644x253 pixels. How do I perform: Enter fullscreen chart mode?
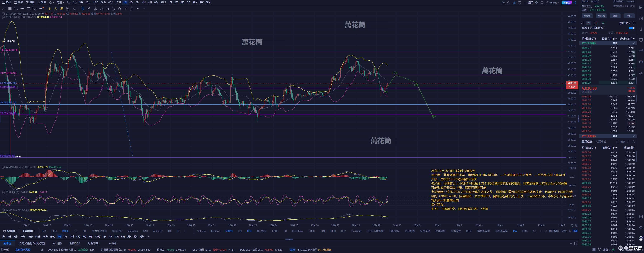click(542, 2)
